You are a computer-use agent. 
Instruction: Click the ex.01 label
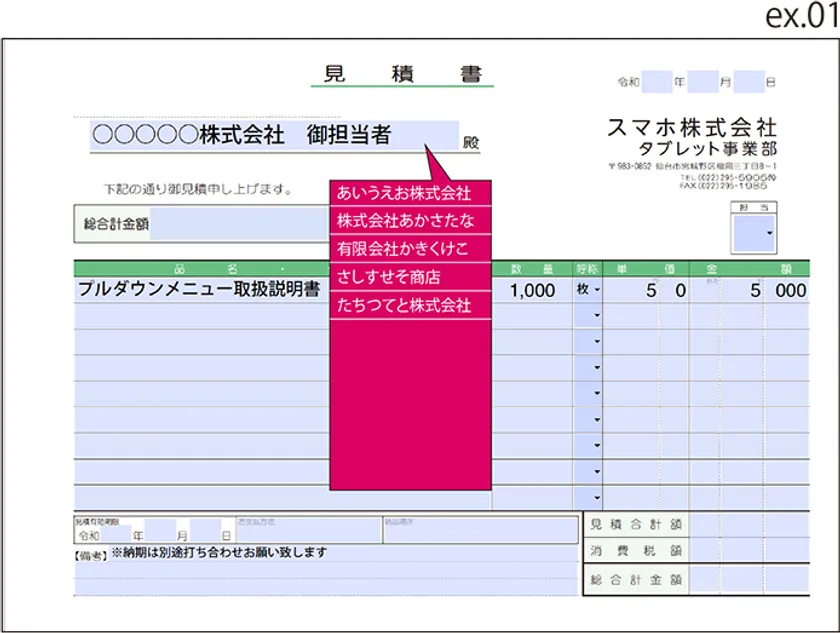pyautogui.click(x=801, y=16)
